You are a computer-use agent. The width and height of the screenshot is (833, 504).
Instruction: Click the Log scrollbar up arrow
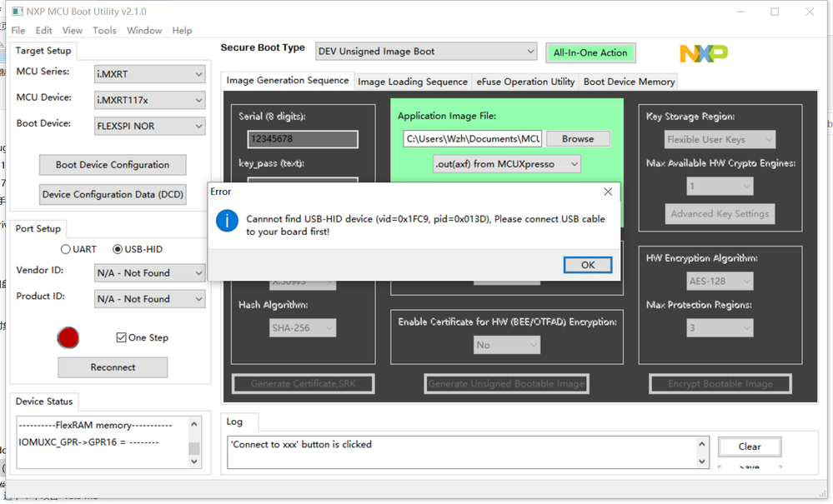[x=702, y=444]
